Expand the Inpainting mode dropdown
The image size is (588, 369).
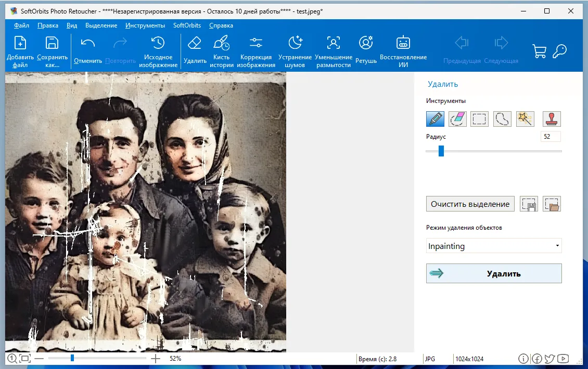[493, 246]
